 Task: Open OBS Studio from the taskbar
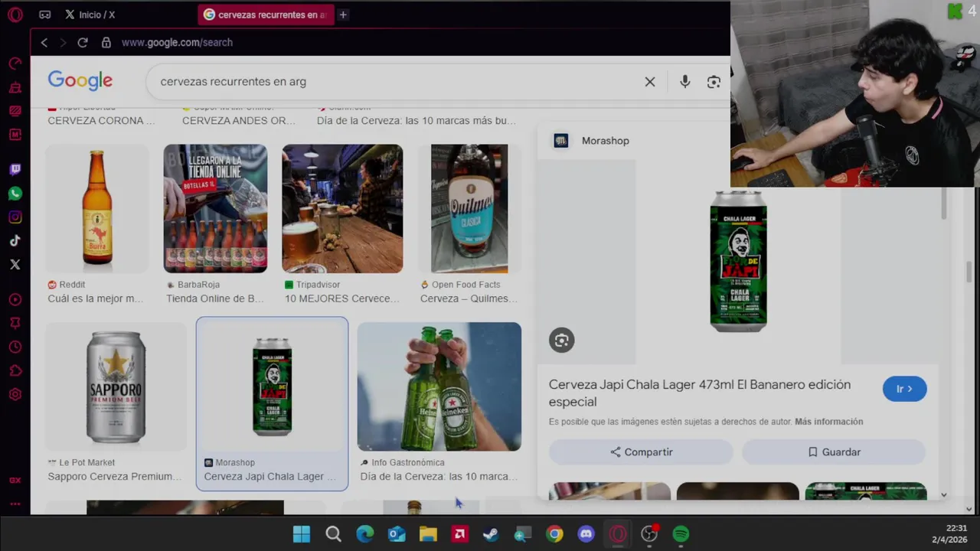coord(649,534)
